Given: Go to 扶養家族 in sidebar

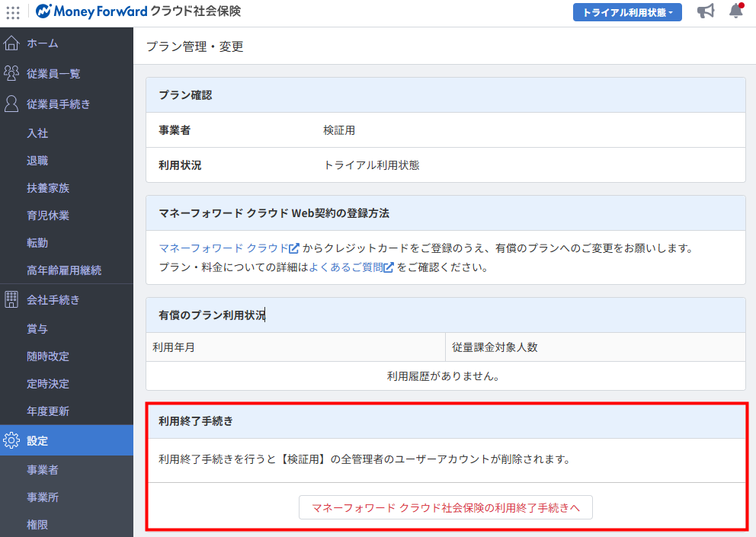Looking at the screenshot, I should [x=48, y=188].
